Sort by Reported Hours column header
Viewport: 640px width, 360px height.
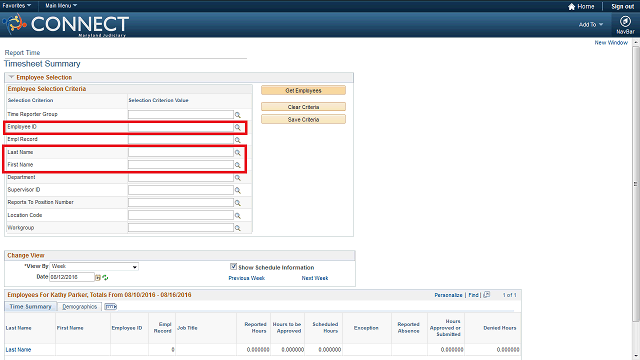[256, 328]
